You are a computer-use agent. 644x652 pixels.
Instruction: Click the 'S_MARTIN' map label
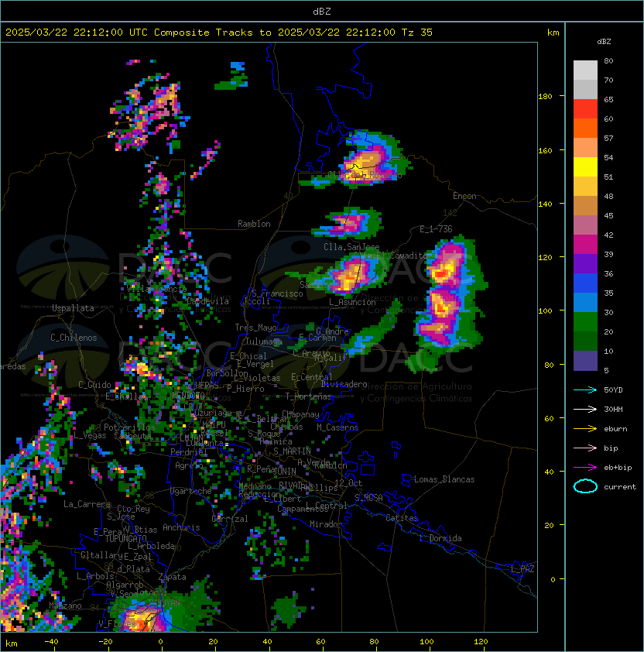[293, 451]
